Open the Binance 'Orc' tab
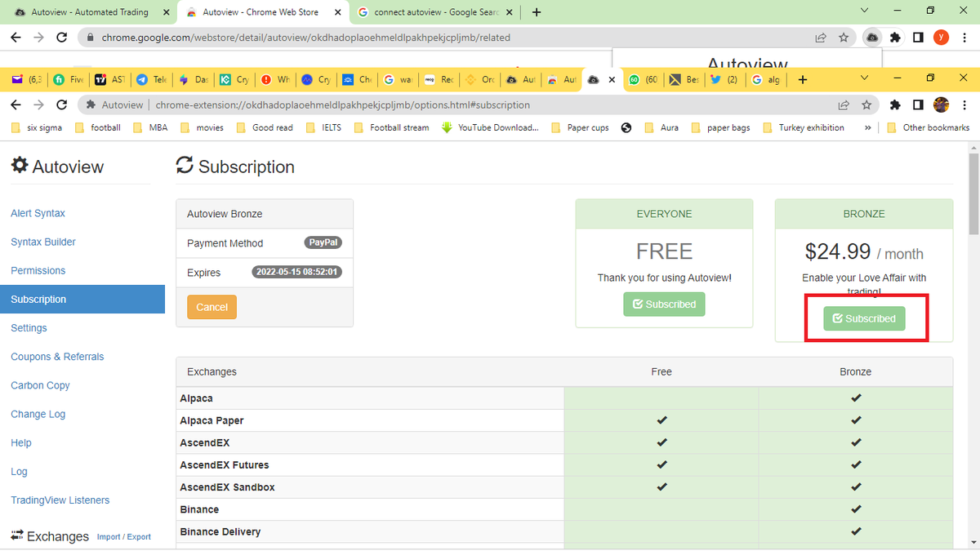Screen dimensions: 980x551 479,80
